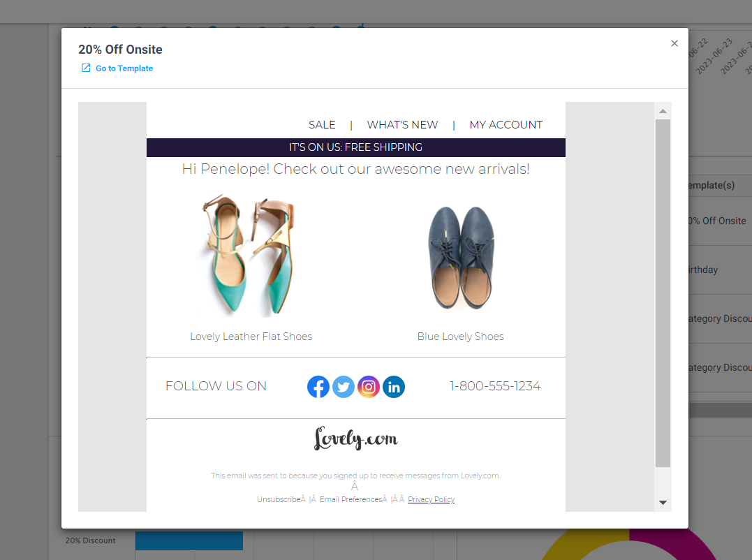Select the SALE navigation item
Image resolution: width=752 pixels, height=560 pixels.
[322, 125]
